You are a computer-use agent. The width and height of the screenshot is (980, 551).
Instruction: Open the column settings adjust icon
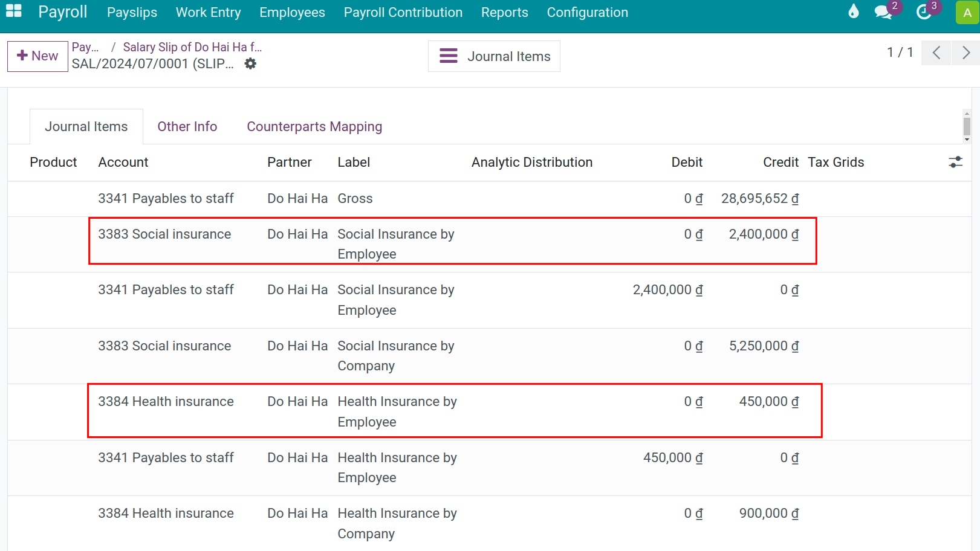(x=955, y=162)
